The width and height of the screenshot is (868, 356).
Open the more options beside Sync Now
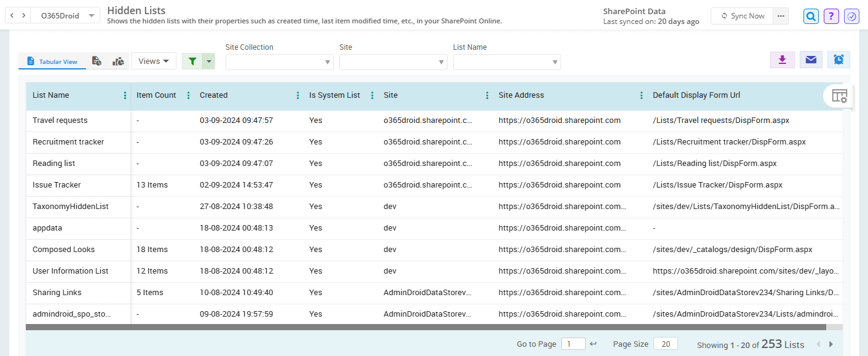(x=780, y=15)
